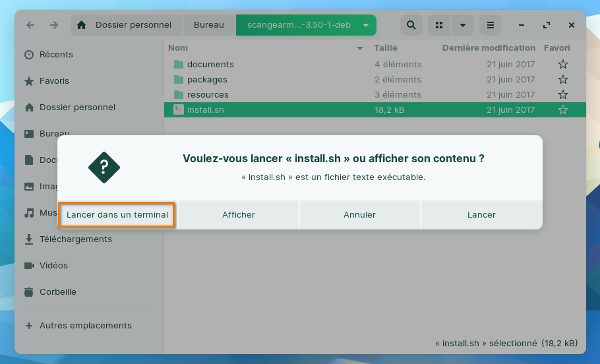
Task: Open the hamburger menu icon
Action: coord(490,26)
